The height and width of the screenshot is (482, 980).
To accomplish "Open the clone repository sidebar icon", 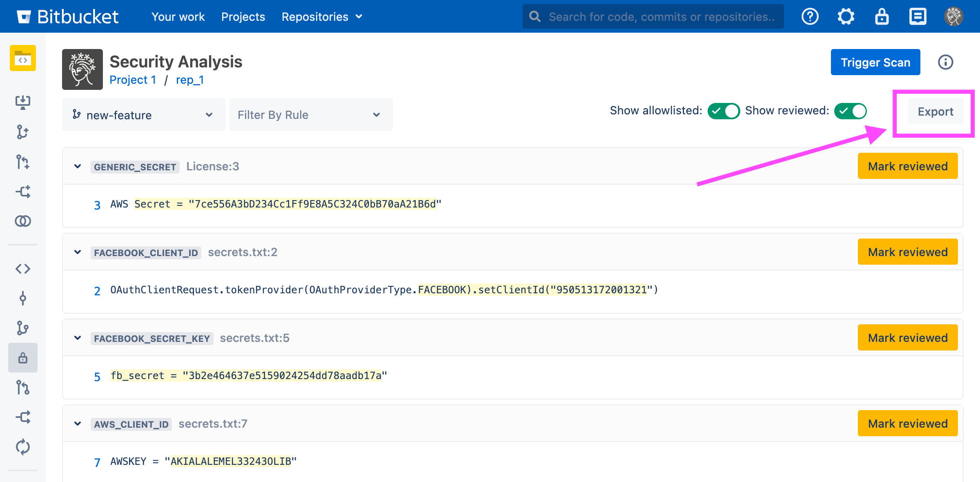I will [x=23, y=102].
